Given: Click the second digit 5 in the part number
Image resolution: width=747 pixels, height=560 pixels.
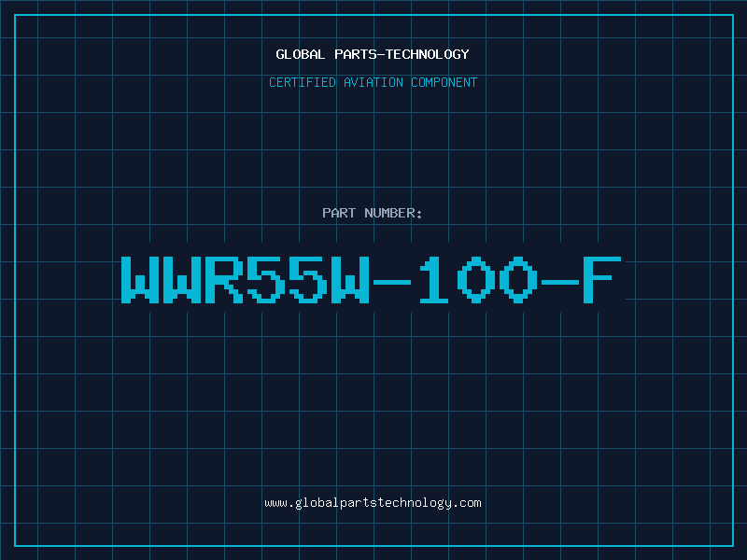Looking at the screenshot, I should point(308,279).
